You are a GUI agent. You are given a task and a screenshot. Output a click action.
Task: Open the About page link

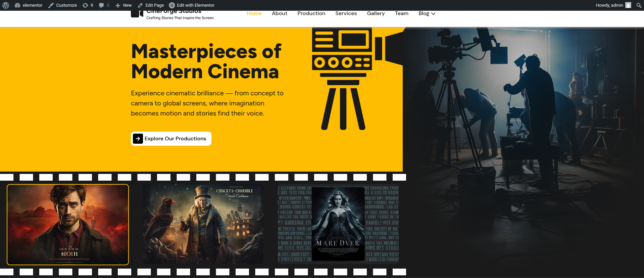[x=279, y=13]
